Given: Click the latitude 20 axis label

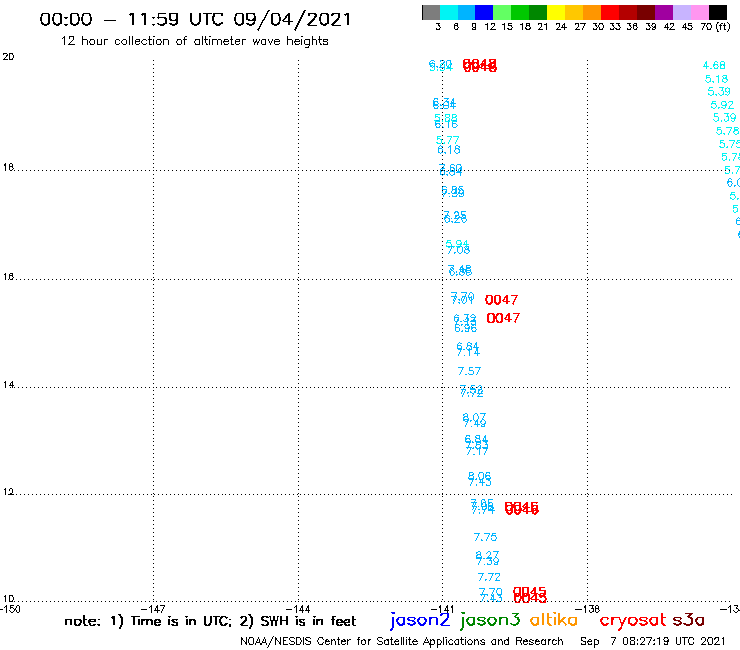Looking at the screenshot, I should [x=8, y=57].
